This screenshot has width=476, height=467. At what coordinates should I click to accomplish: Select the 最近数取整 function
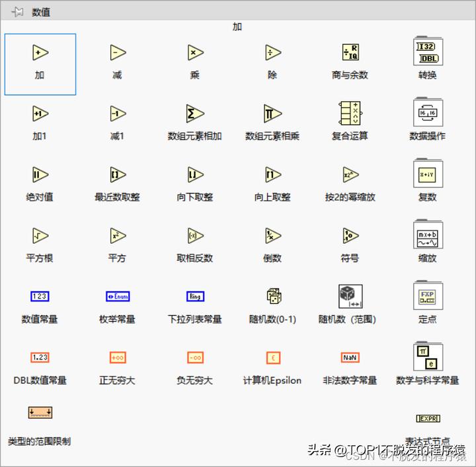pos(118,174)
